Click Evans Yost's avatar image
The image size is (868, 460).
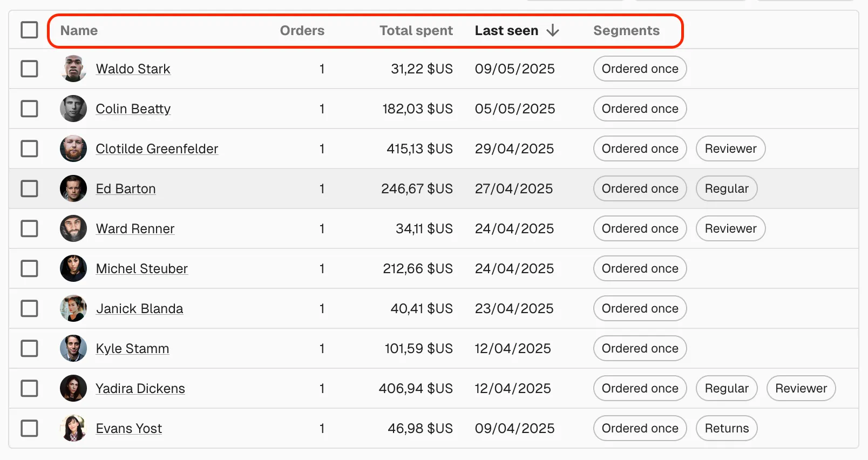pyautogui.click(x=73, y=428)
